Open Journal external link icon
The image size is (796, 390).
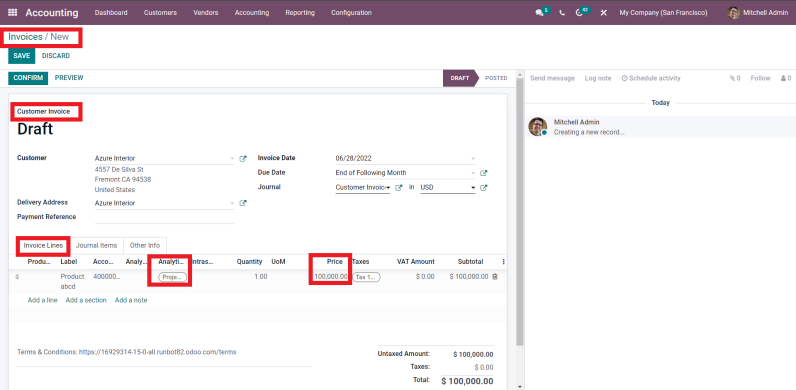click(x=399, y=187)
